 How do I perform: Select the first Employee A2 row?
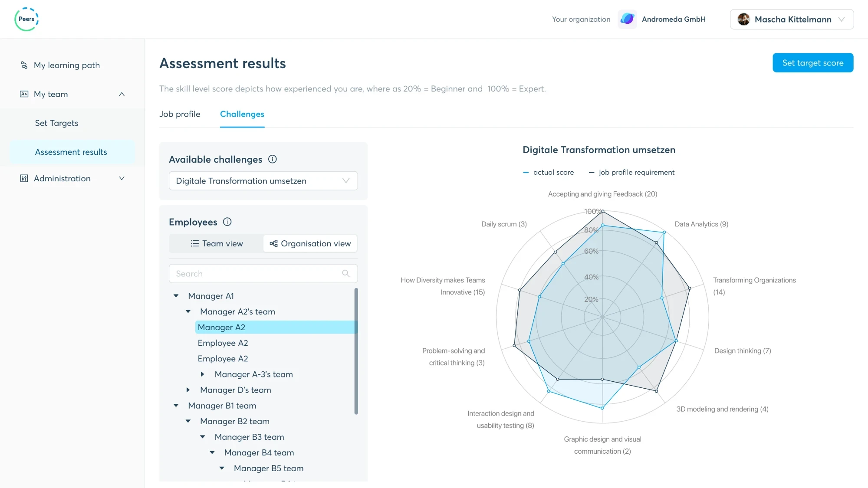[223, 343]
